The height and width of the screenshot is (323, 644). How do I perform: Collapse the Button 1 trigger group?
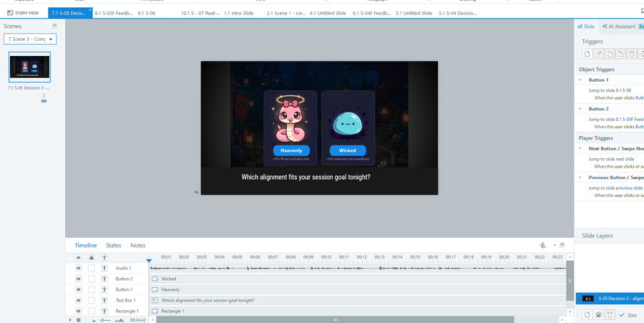point(580,79)
